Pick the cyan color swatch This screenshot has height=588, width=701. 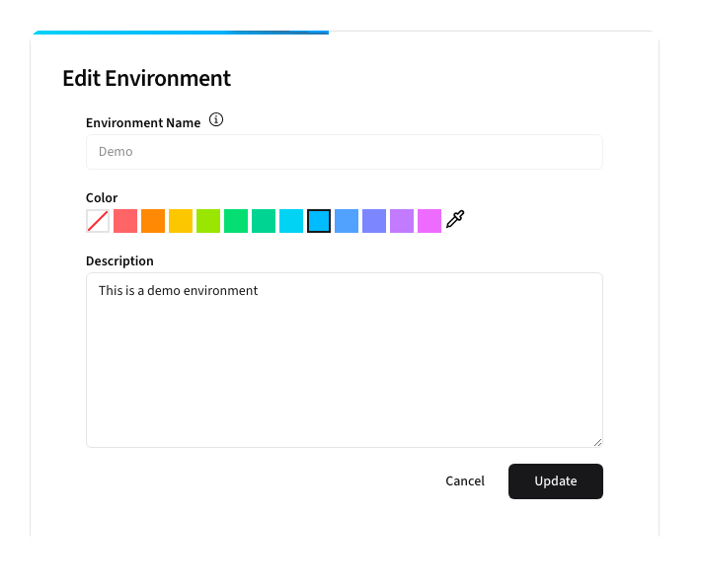pyautogui.click(x=291, y=221)
